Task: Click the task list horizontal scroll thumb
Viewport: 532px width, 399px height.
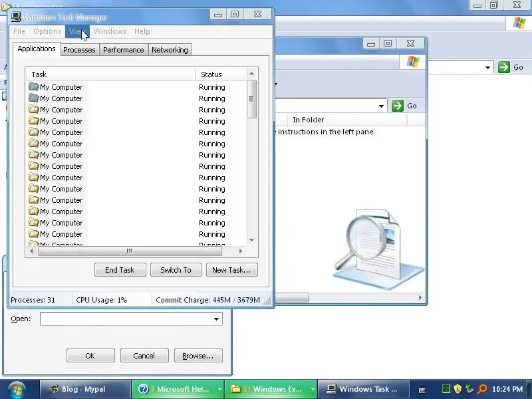Action: (x=130, y=251)
